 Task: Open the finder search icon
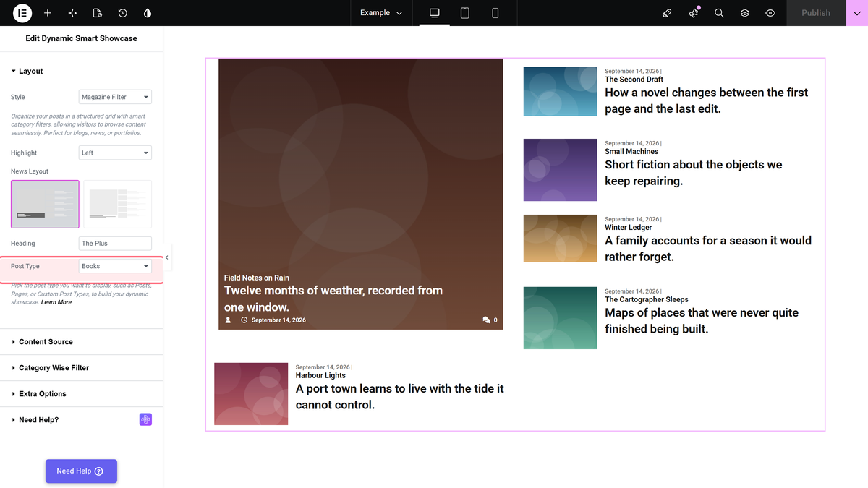coord(719,13)
